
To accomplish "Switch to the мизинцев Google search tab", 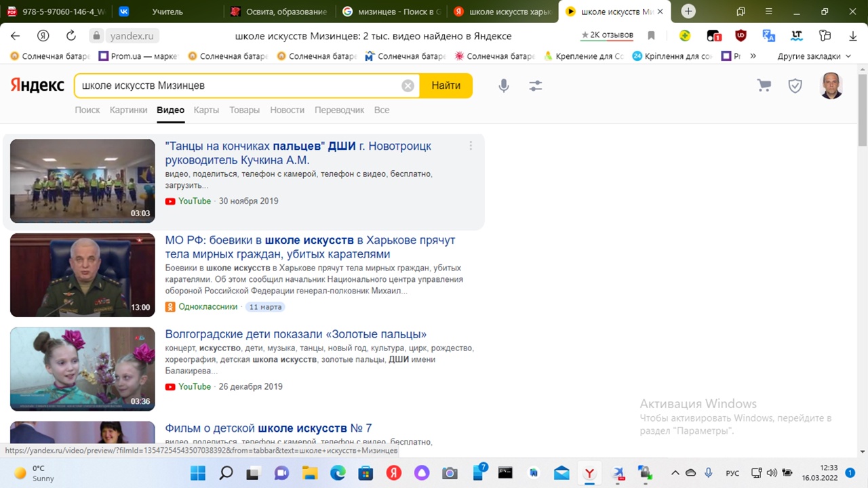I will (391, 12).
